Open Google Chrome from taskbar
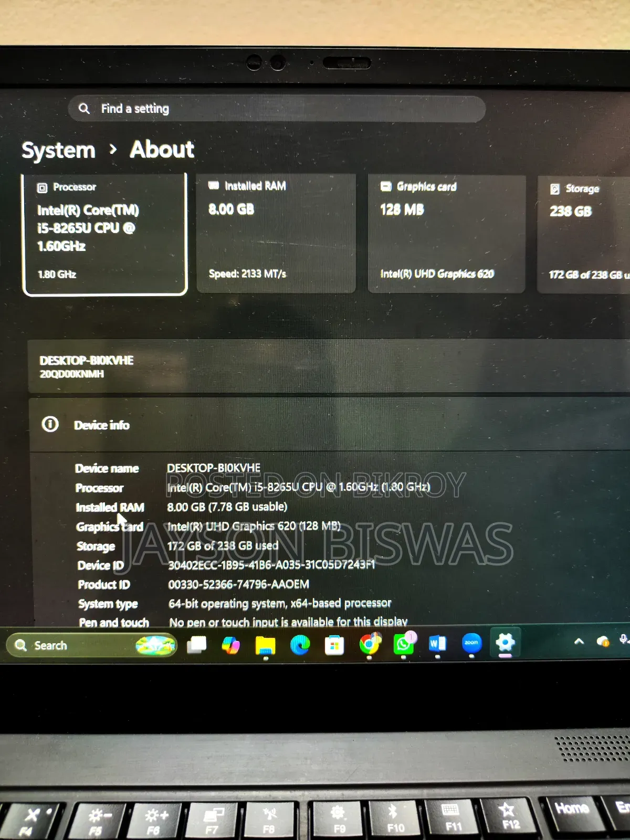630x840 pixels. 370,644
